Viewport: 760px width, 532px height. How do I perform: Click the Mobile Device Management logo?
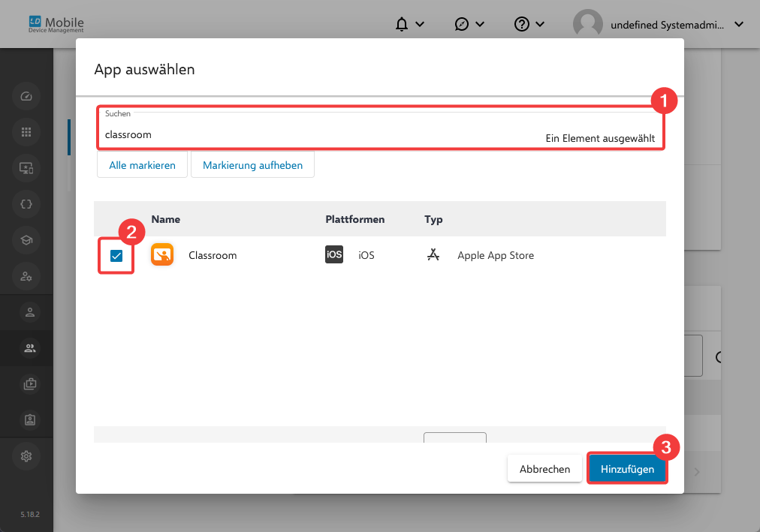click(56, 24)
